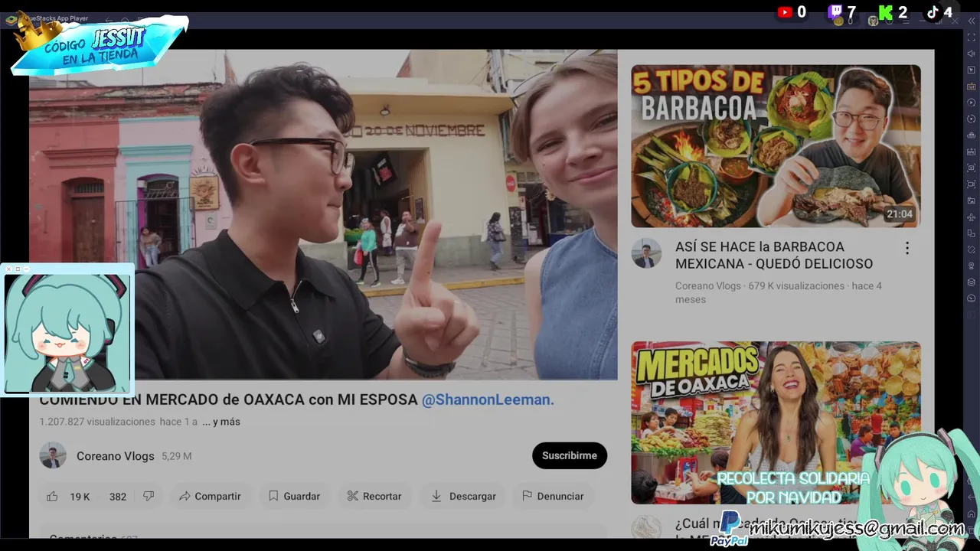The height and width of the screenshot is (551, 980).
Task: Open BlueStacks multi-instance layers icon
Action: click(972, 282)
